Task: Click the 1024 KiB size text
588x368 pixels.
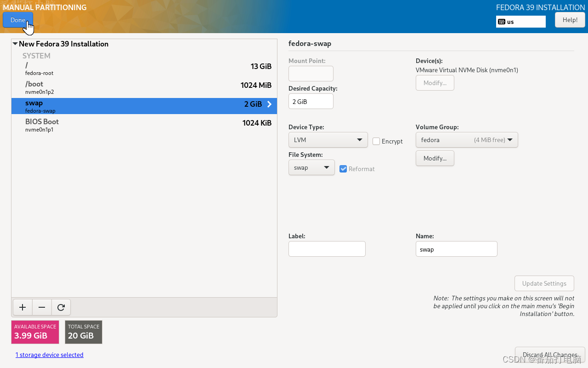Action: click(257, 123)
